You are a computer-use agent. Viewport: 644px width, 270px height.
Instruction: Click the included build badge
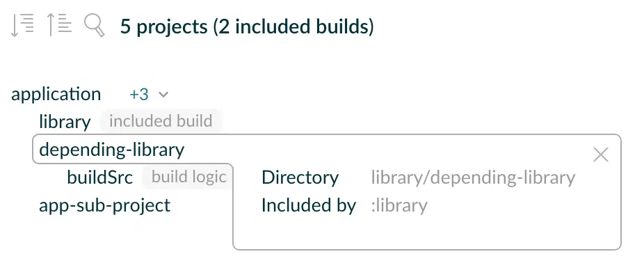(161, 121)
